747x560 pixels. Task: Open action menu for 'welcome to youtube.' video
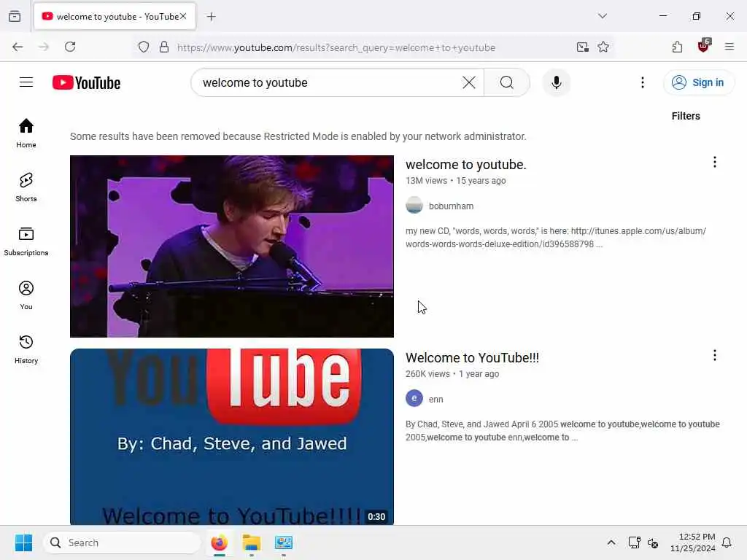(x=714, y=162)
